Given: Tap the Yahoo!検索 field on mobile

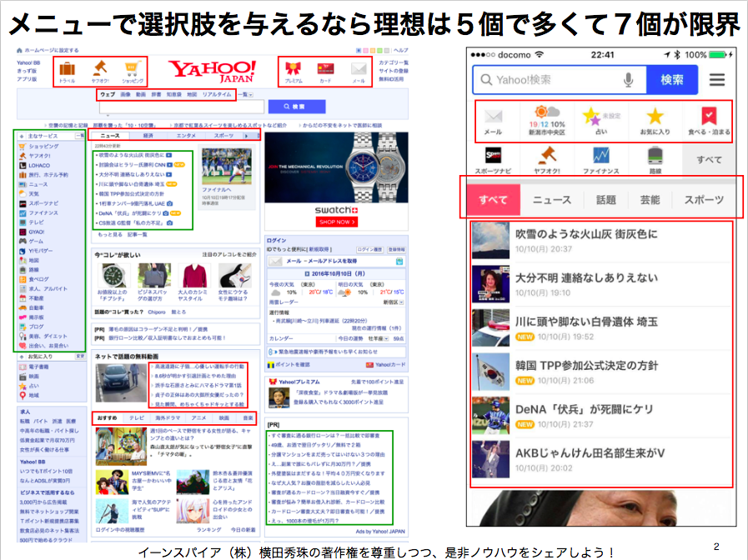Looking at the screenshot, I should (x=559, y=80).
